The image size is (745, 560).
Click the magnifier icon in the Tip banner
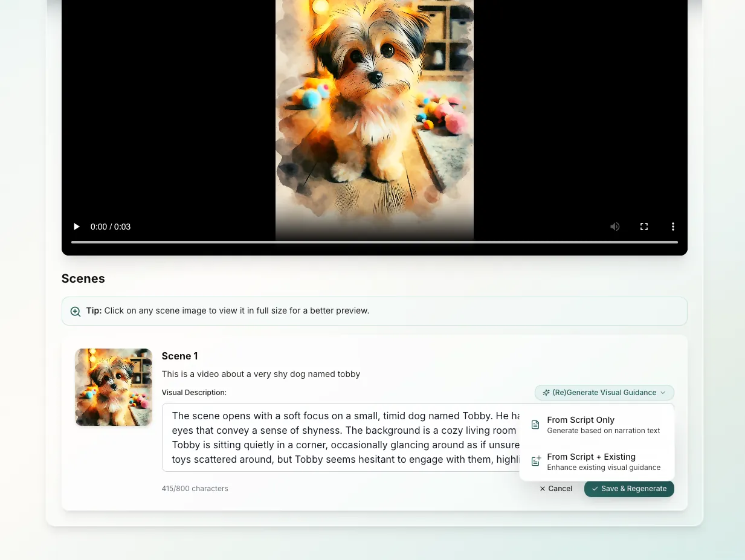coord(76,311)
